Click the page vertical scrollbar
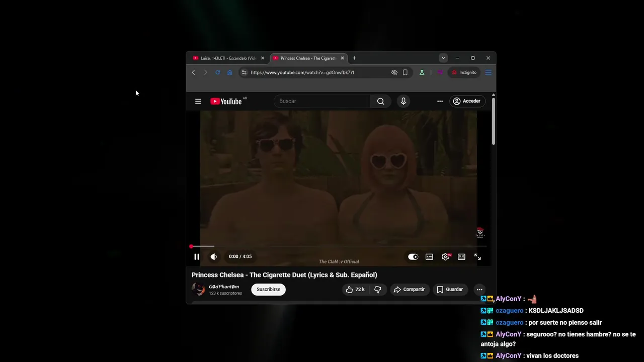The image size is (644, 362). (x=494, y=121)
